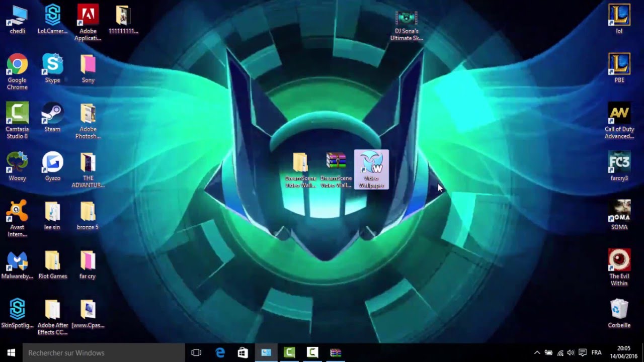Select the [www.Cpas... file icon
The image size is (644, 362).
[x=88, y=314]
